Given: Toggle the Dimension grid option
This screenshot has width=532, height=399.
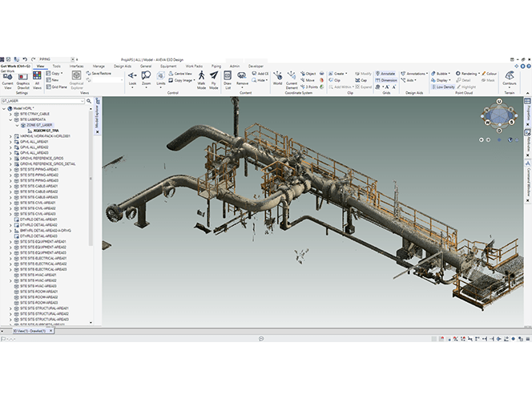Looking at the screenshot, I should pyautogui.click(x=385, y=80).
